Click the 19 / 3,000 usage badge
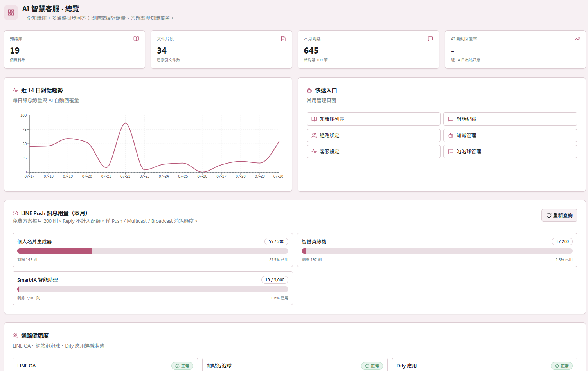 (x=275, y=280)
